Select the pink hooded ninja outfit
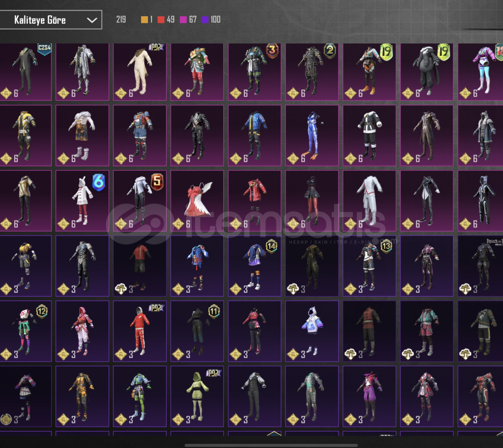 tap(83, 331)
